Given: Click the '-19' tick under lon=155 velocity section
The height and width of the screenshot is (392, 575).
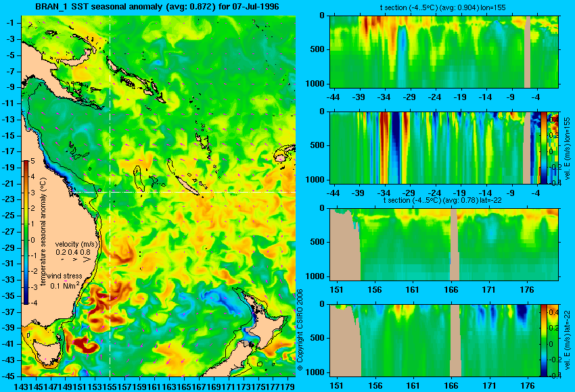Looking at the screenshot, I should coord(459,193).
